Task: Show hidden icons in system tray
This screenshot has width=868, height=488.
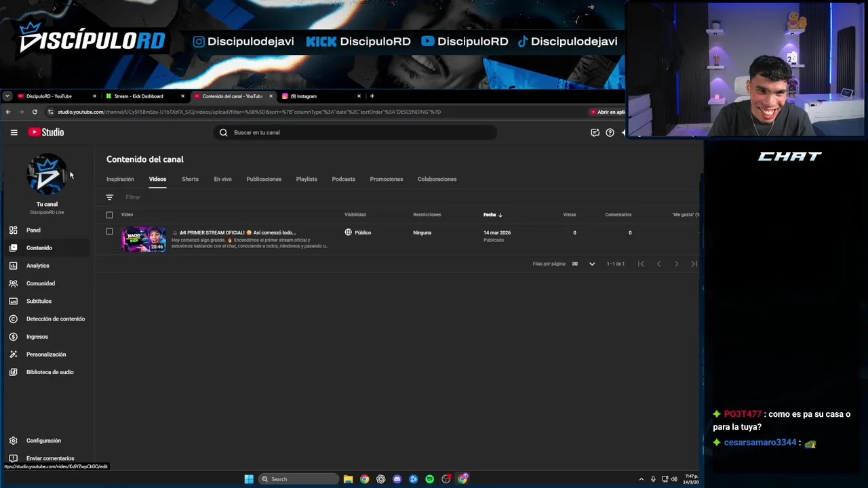Action: 641,479
